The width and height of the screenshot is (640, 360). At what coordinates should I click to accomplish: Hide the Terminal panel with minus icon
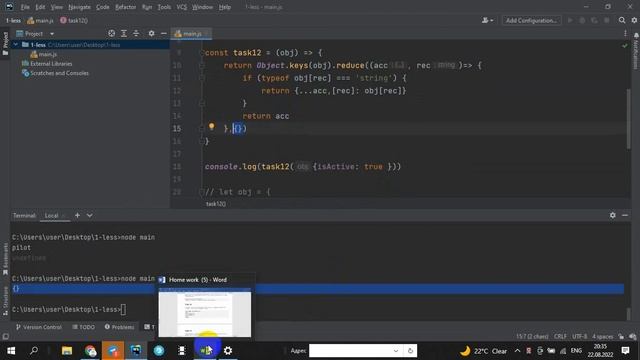click(x=625, y=215)
